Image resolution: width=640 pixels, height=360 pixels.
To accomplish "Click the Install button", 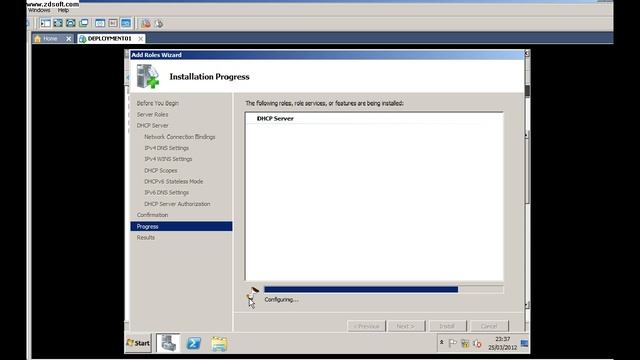I will coord(447,326).
